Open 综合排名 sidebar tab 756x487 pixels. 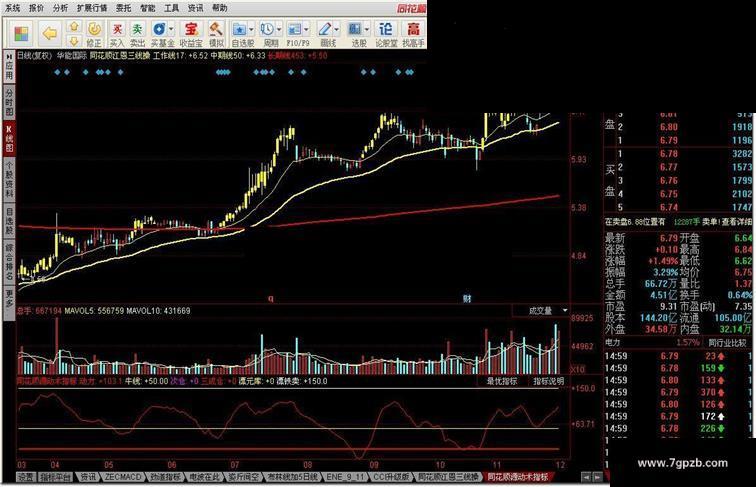tap(9, 263)
